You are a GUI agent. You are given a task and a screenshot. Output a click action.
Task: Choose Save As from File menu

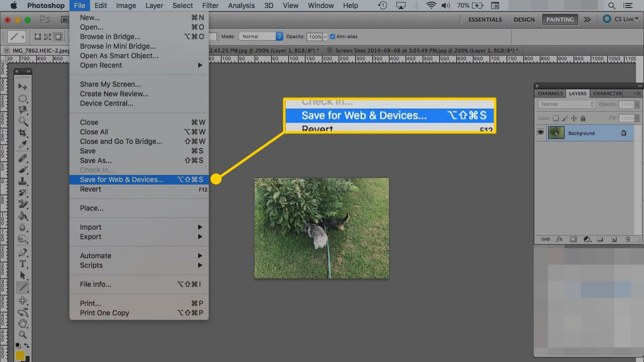[x=139, y=160]
